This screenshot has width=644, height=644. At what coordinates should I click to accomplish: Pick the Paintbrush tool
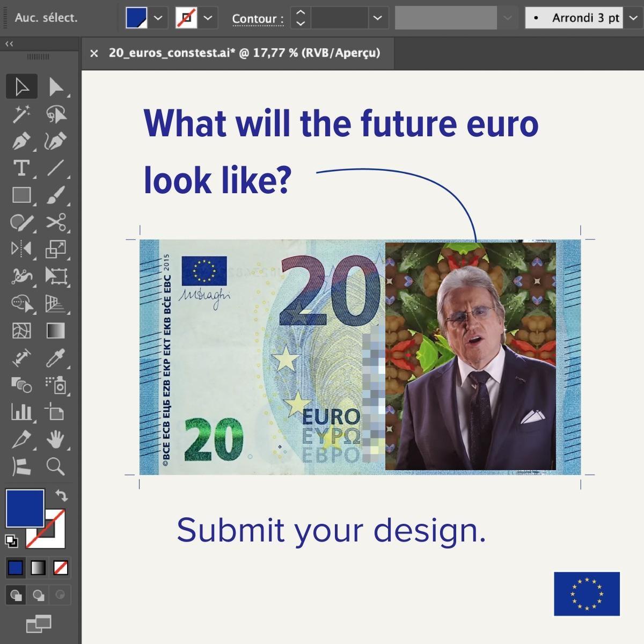55,195
